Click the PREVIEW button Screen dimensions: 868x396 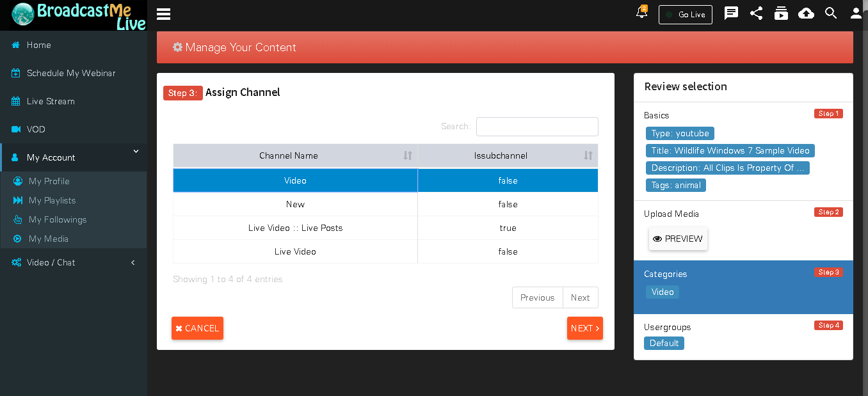678,239
